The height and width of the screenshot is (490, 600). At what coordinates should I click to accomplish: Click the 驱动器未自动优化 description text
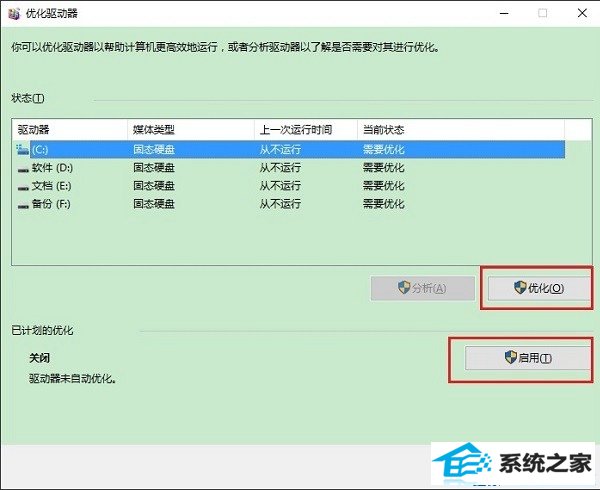(73, 379)
